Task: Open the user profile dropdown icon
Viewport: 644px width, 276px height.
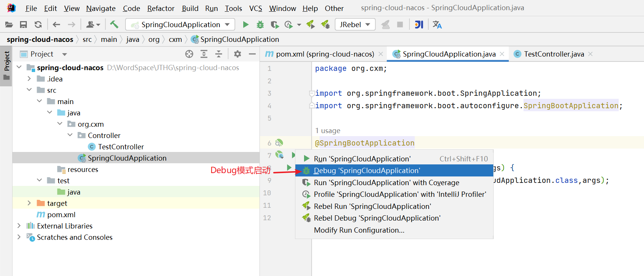Action: (93, 25)
